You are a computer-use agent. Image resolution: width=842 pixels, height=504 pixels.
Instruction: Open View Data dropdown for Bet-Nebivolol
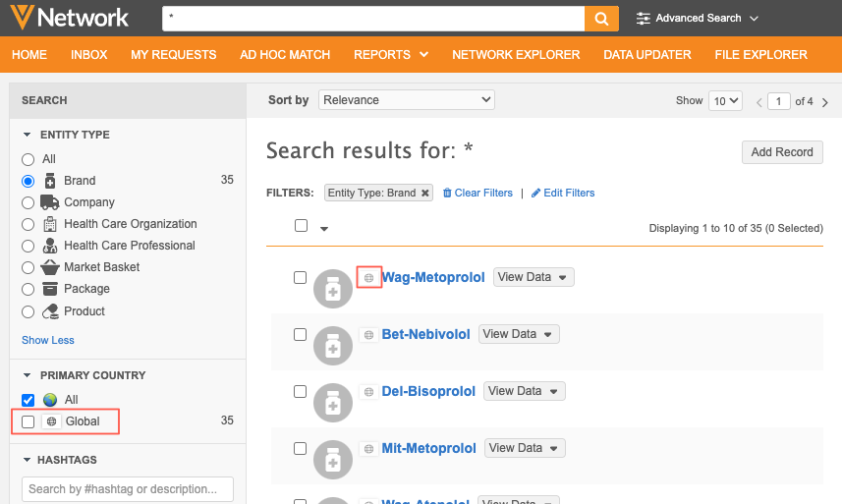tap(518, 334)
